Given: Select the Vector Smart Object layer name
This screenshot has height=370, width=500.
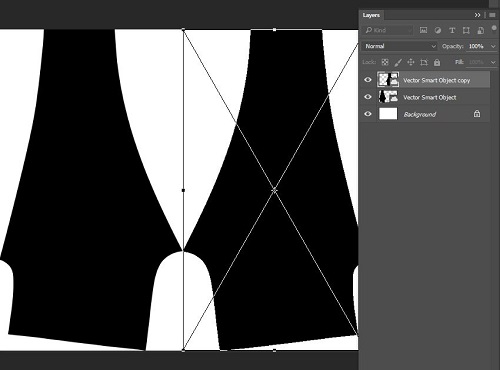Looking at the screenshot, I should (430, 97).
